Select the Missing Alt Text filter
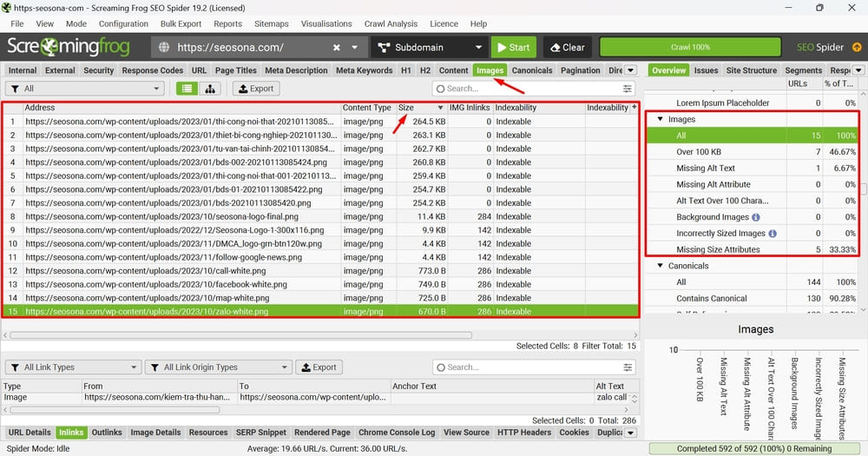This screenshot has height=456, width=868. (x=753, y=168)
